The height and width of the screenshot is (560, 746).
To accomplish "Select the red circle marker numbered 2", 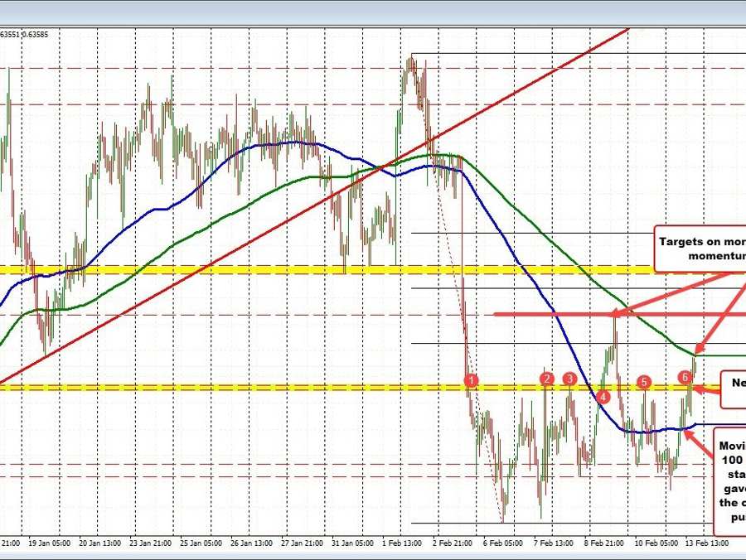I will pyautogui.click(x=546, y=379).
